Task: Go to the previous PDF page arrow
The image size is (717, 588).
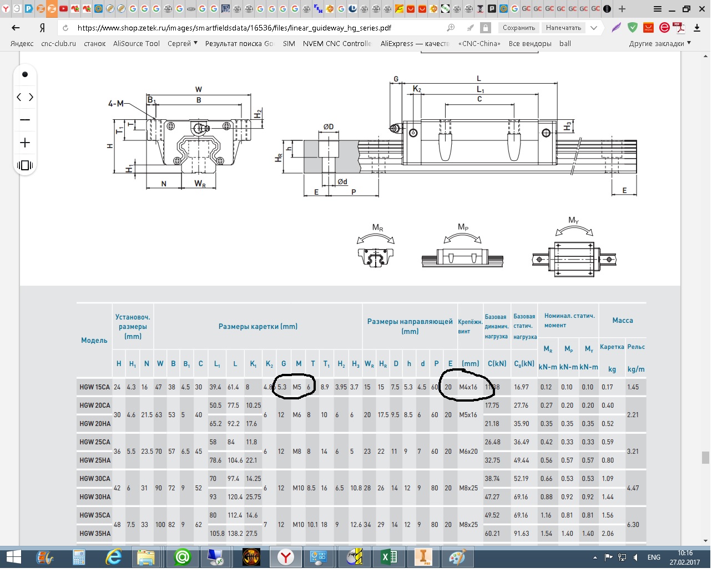Action: (19, 97)
